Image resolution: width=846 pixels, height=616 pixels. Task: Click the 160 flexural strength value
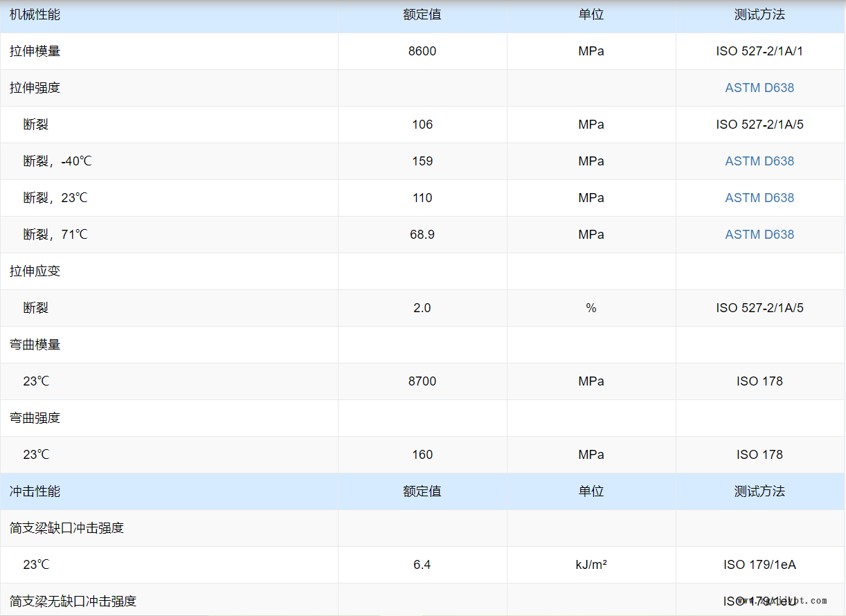tap(422, 455)
